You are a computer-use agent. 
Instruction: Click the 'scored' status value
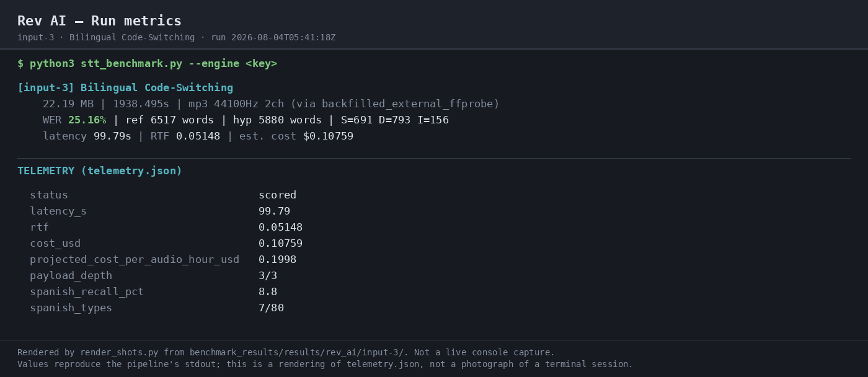277,195
